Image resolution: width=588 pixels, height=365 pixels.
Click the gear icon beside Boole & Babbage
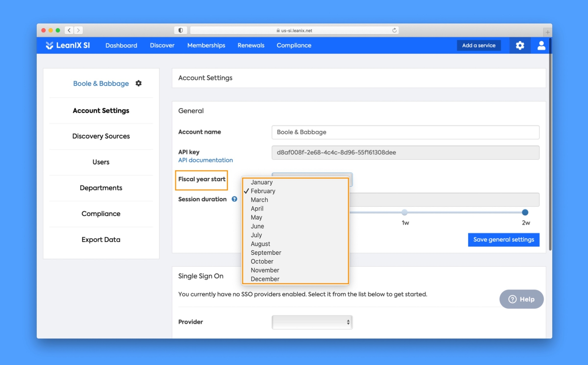(x=139, y=83)
